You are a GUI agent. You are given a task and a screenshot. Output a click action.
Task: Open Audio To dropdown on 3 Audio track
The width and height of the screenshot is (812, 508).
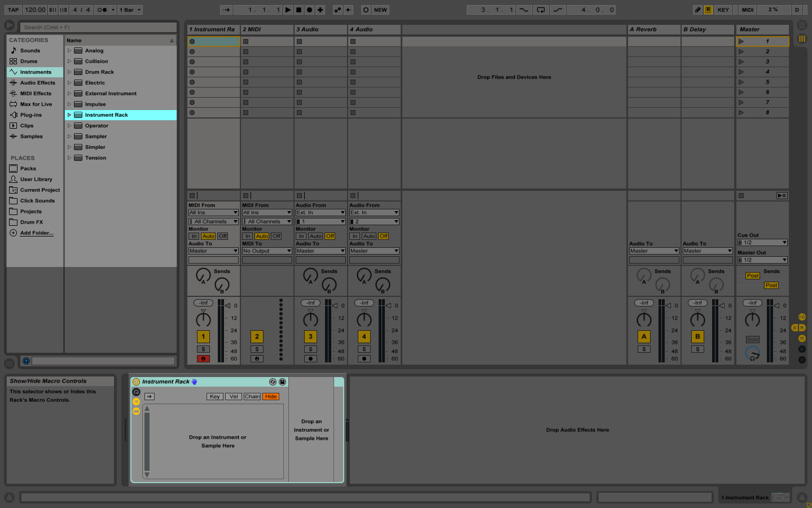pyautogui.click(x=321, y=251)
